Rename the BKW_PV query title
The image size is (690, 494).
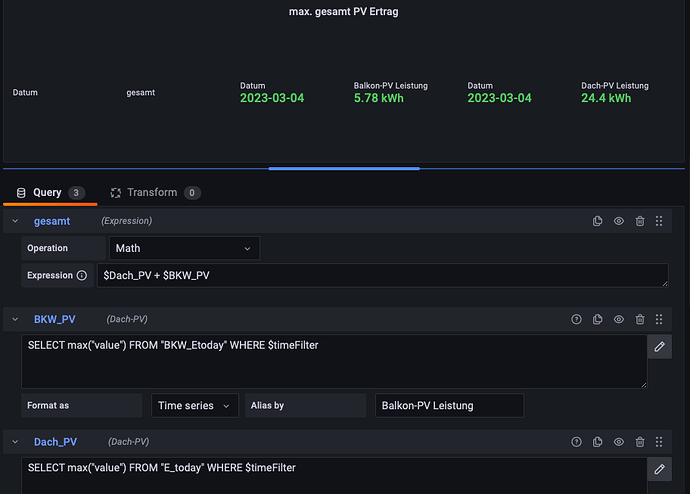pos(55,319)
